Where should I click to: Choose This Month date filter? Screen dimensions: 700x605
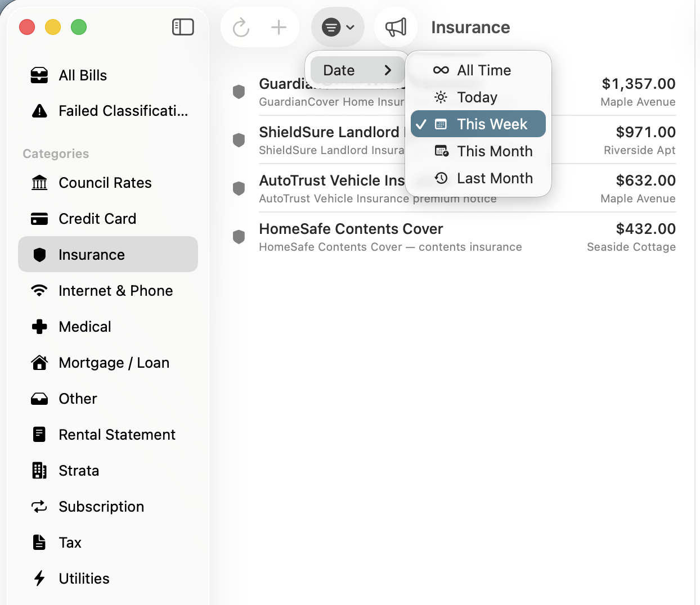(478, 151)
